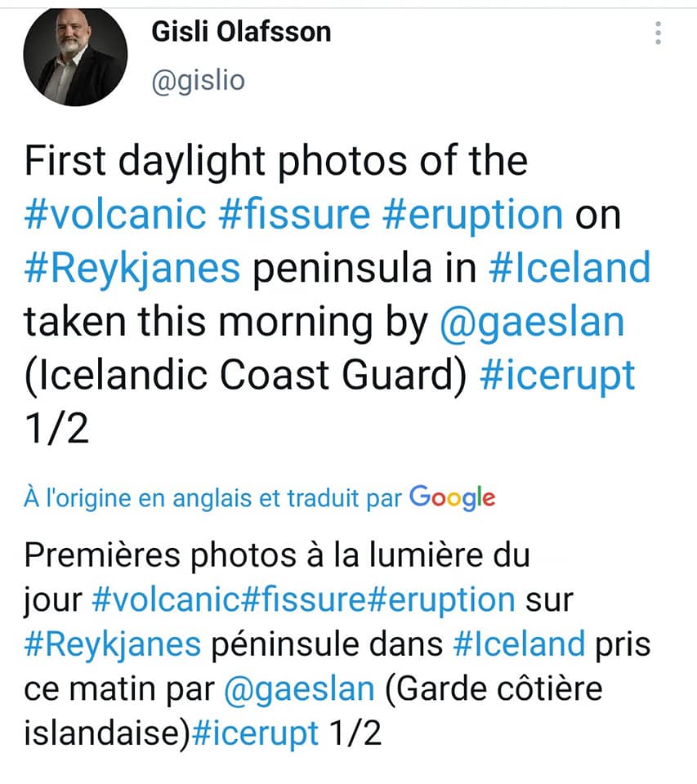Open Gisli Olafsson's profile picture

[75, 56]
